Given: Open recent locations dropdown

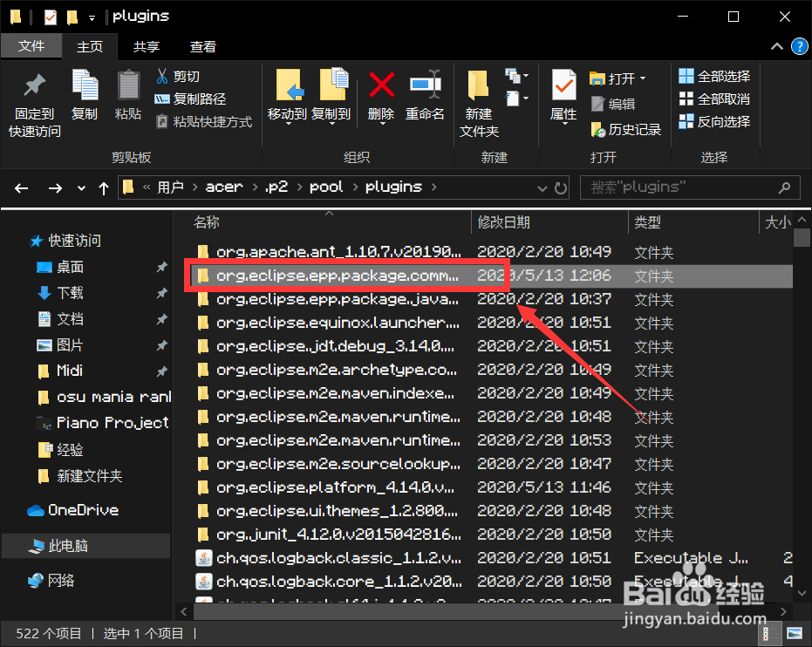Looking at the screenshot, I should pos(81,188).
